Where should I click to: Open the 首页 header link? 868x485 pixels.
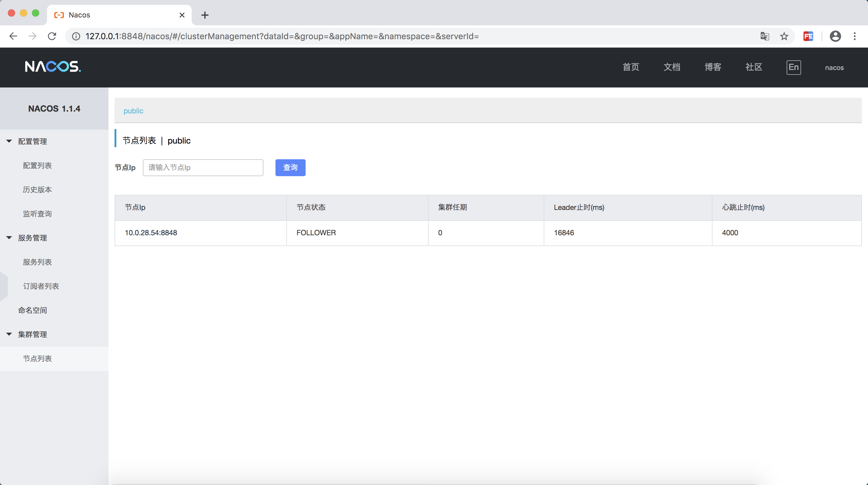pyautogui.click(x=631, y=67)
